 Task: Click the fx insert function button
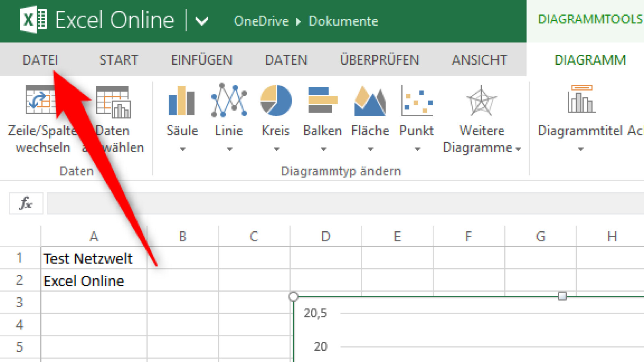coord(26,204)
